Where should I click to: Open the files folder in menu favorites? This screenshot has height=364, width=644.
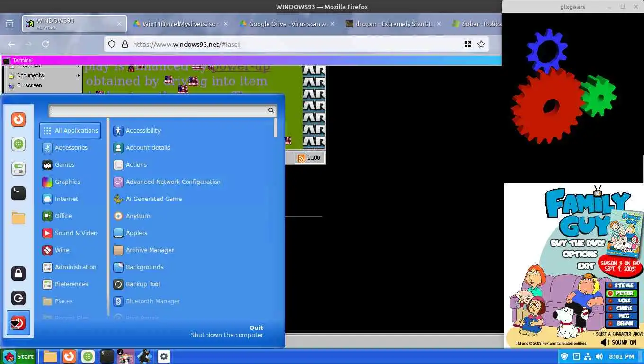click(x=18, y=218)
